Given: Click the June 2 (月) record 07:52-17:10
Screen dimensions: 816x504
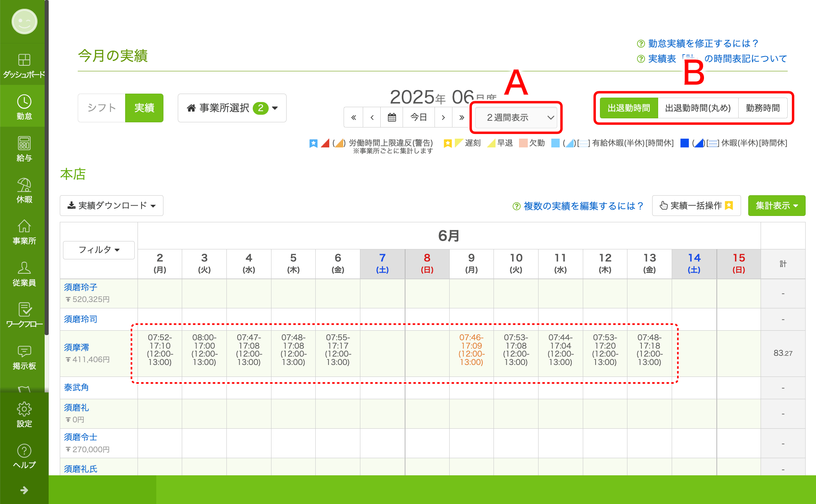Looking at the screenshot, I should (x=160, y=350).
